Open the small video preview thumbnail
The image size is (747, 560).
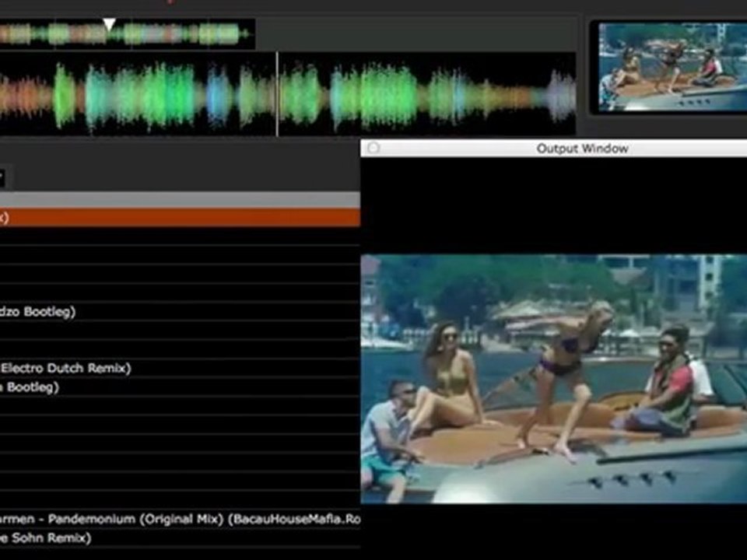(672, 67)
